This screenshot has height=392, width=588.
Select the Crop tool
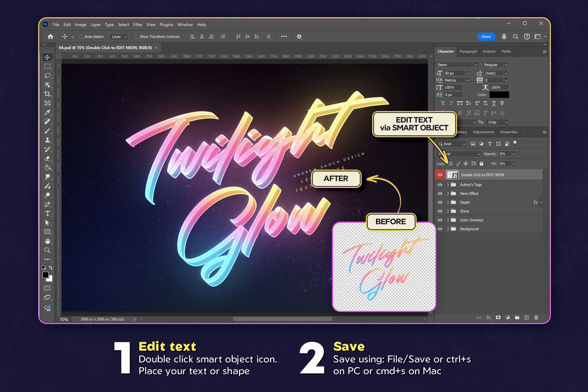tap(47, 94)
